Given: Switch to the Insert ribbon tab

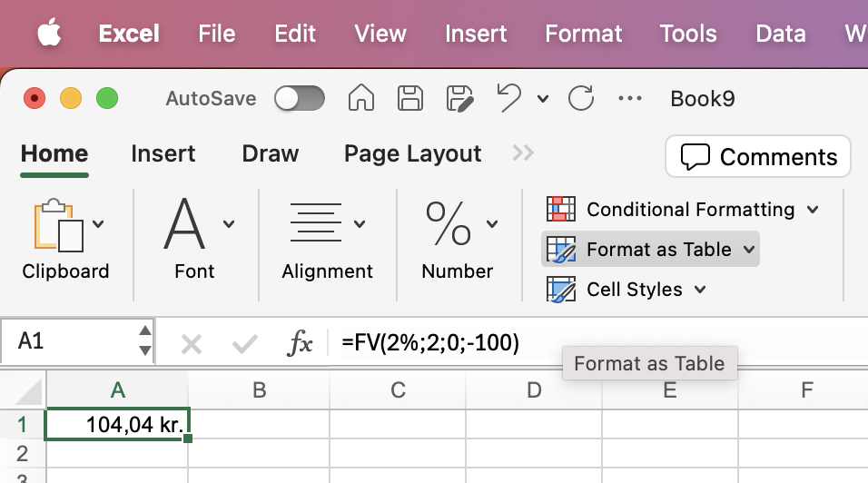Looking at the screenshot, I should pos(163,153).
